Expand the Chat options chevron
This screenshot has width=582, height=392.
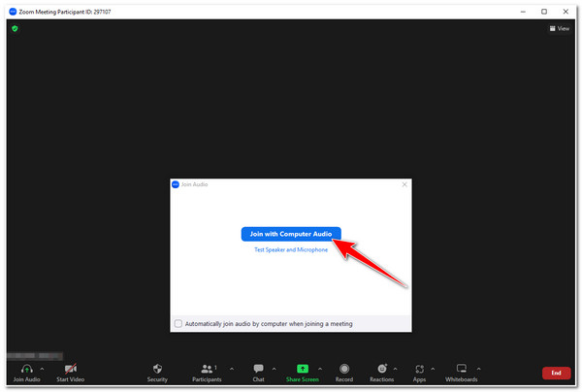(x=274, y=369)
